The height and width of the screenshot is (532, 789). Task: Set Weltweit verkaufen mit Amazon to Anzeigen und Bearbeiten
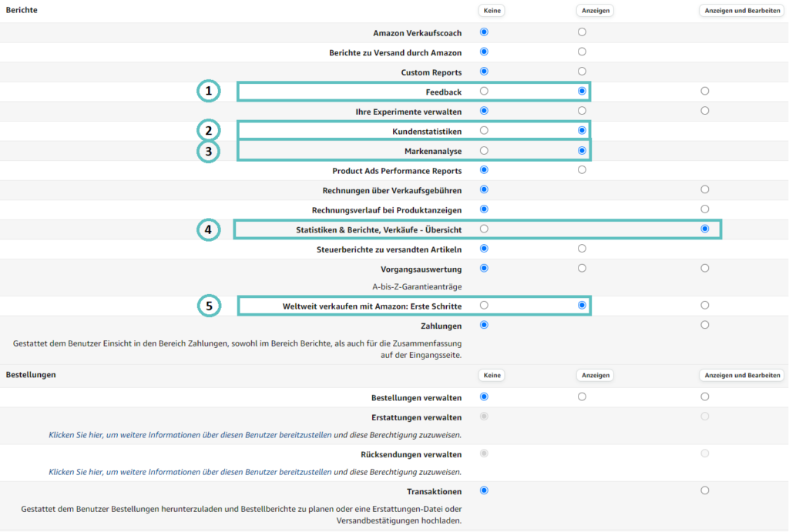tap(704, 305)
